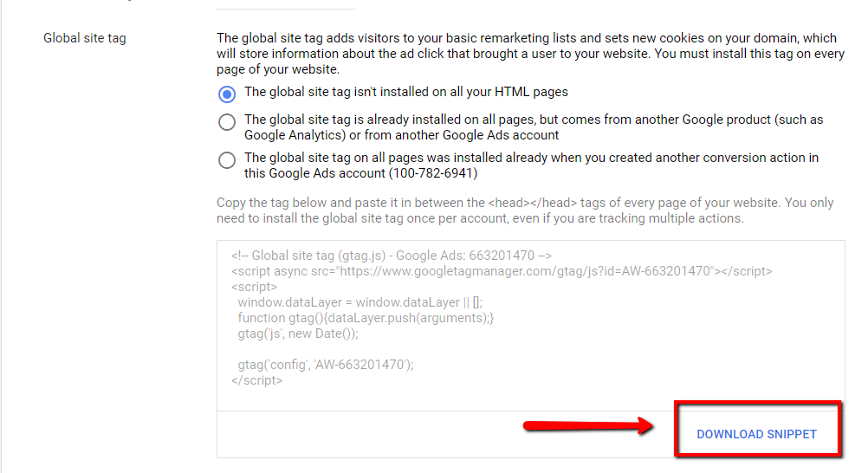
Task: Click the opening <script> tag line
Action: click(x=254, y=287)
